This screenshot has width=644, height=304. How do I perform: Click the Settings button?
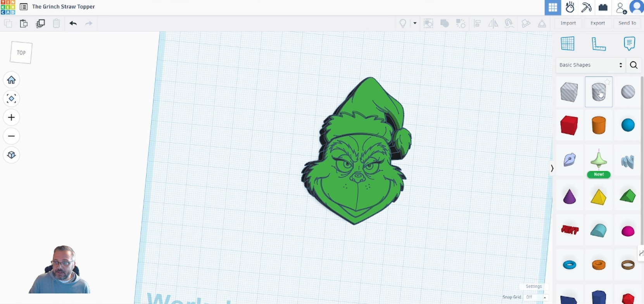(x=534, y=286)
